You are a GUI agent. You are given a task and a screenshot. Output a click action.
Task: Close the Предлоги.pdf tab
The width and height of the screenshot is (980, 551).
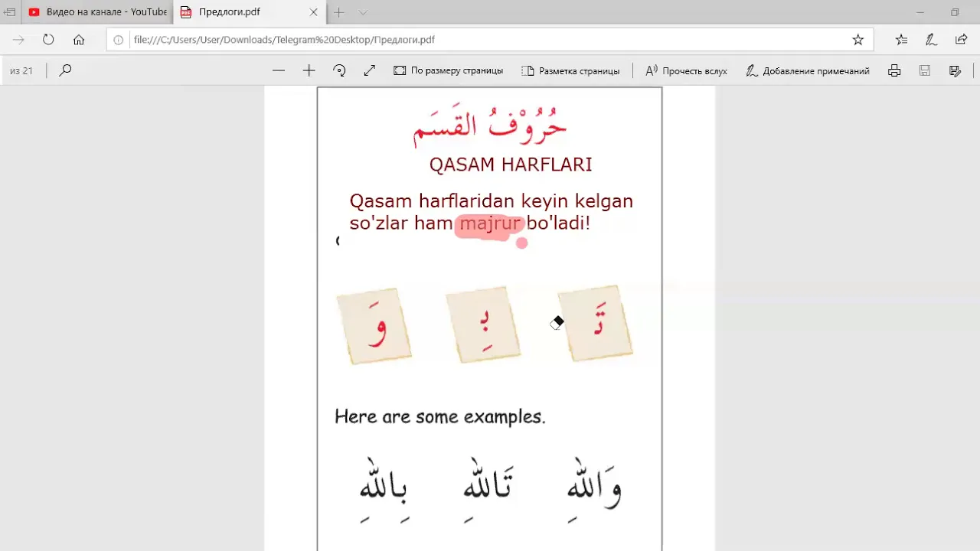314,12
